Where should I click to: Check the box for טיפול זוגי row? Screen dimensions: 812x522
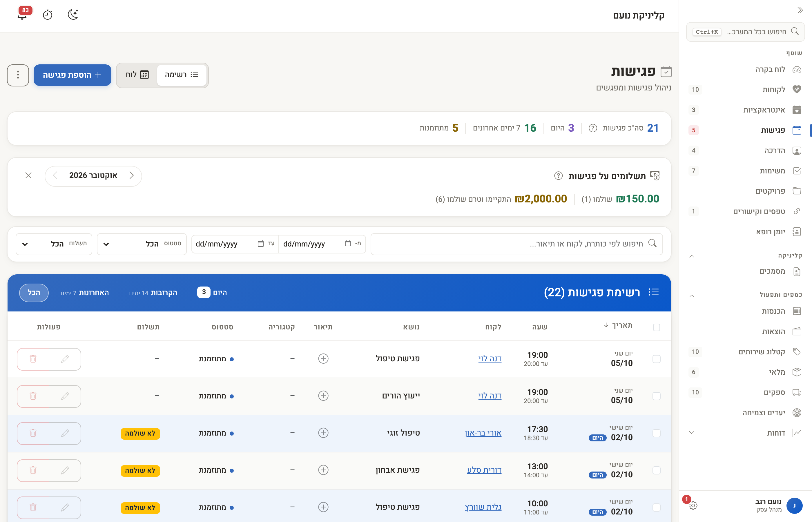click(656, 433)
